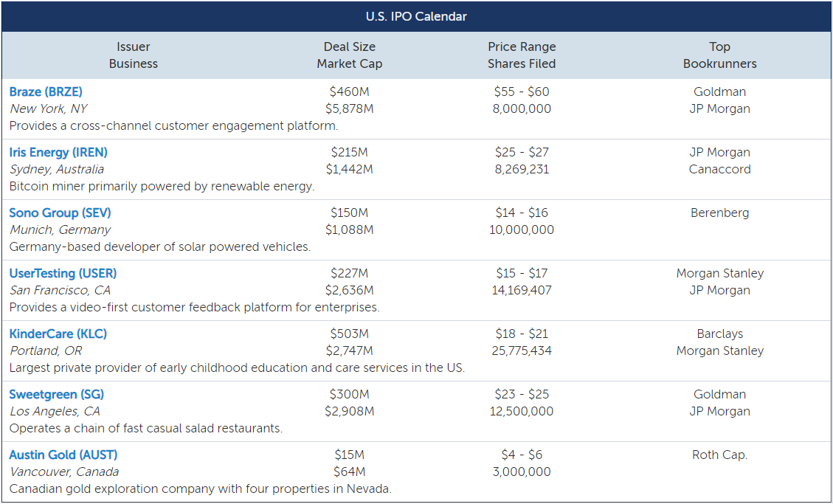This screenshot has height=504, width=833.
Task: Click the New York, NY location
Action: [49, 109]
